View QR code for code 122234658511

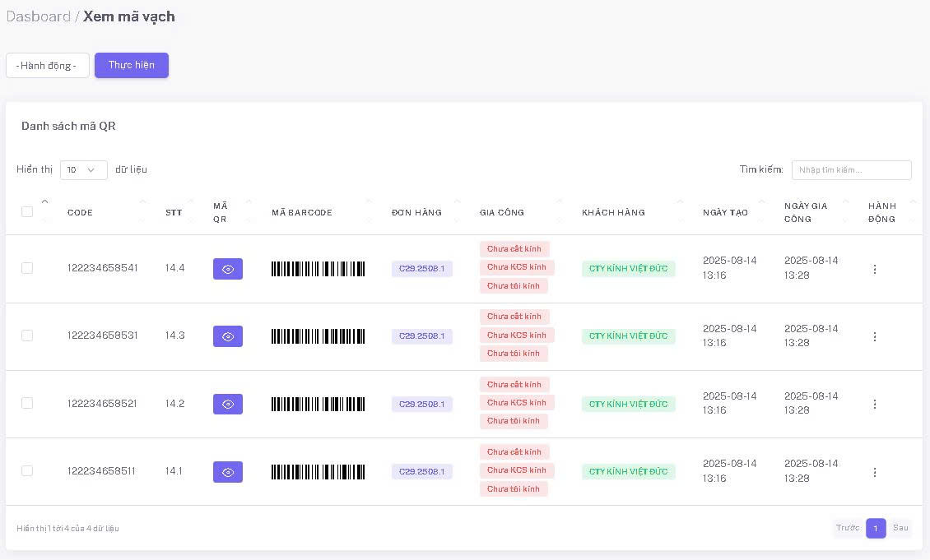227,472
